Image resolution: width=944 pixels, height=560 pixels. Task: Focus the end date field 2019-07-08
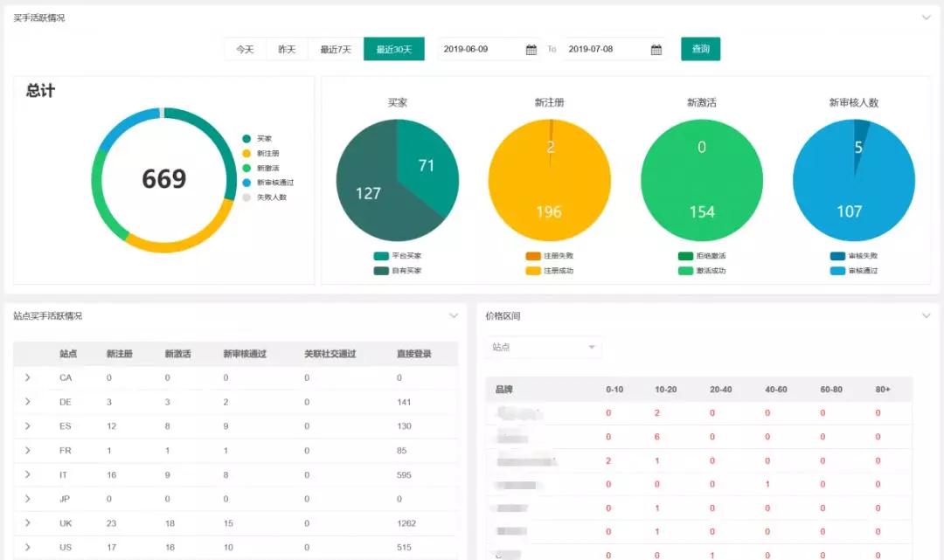click(614, 49)
